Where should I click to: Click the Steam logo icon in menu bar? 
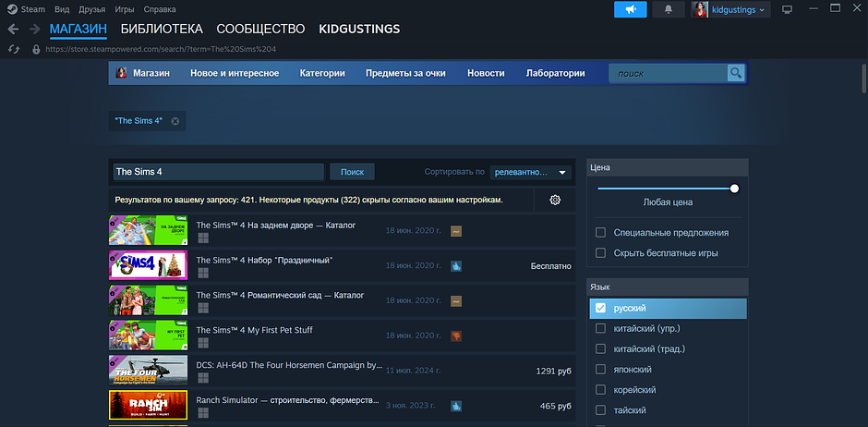pos(12,9)
